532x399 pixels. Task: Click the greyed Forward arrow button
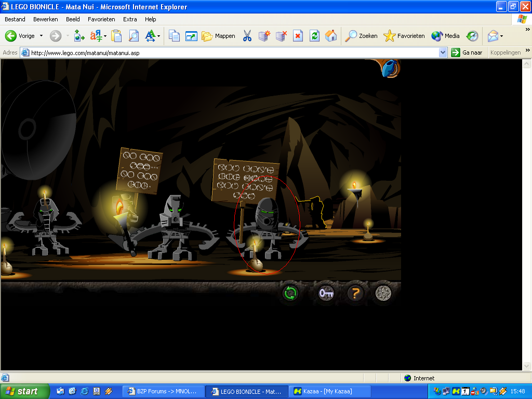pos(55,36)
